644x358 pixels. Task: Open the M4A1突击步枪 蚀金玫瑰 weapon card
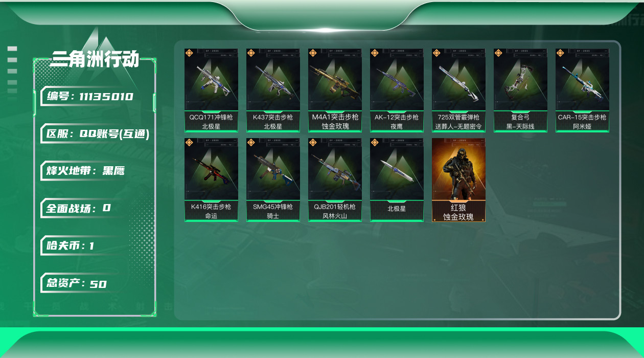point(335,91)
